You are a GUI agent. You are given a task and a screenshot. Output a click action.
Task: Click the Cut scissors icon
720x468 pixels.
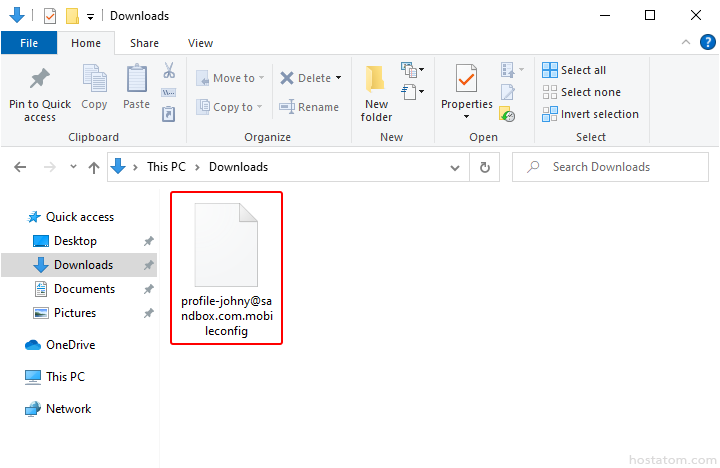tap(169, 70)
